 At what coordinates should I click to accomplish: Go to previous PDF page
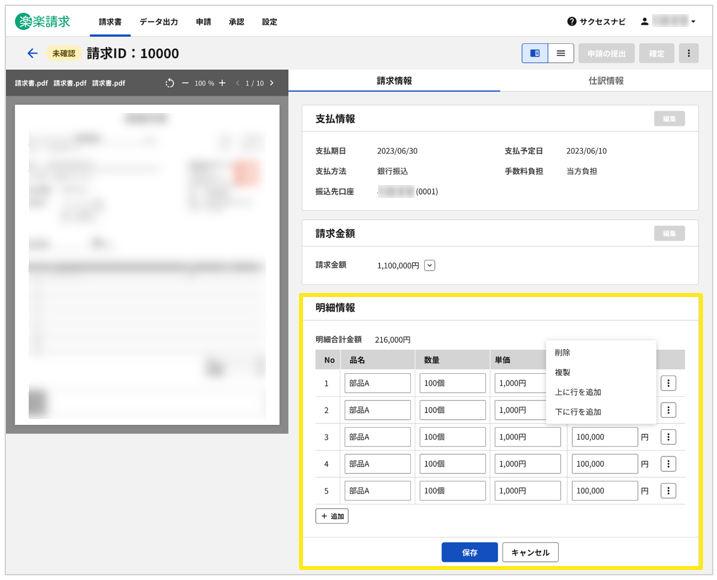click(x=237, y=83)
